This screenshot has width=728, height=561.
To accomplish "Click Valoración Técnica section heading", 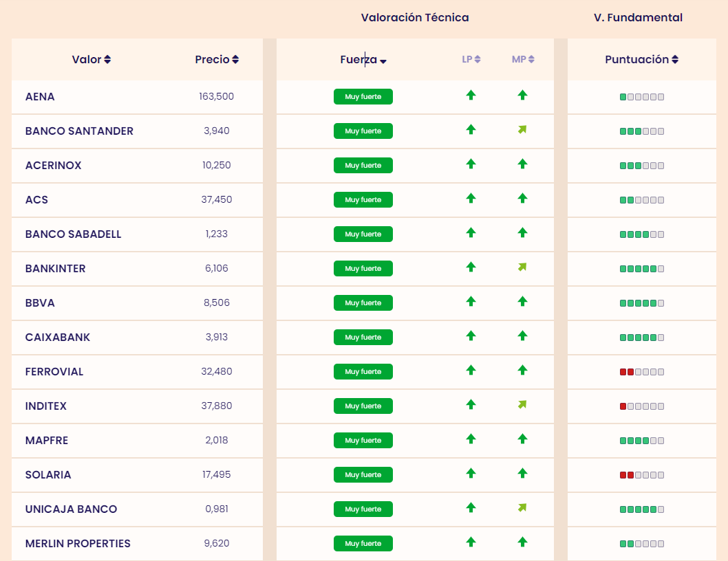I will coord(415,18).
